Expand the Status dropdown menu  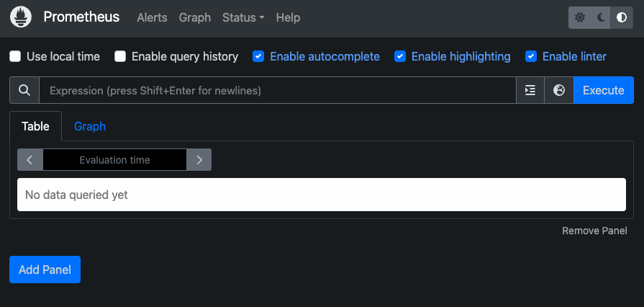pos(243,18)
